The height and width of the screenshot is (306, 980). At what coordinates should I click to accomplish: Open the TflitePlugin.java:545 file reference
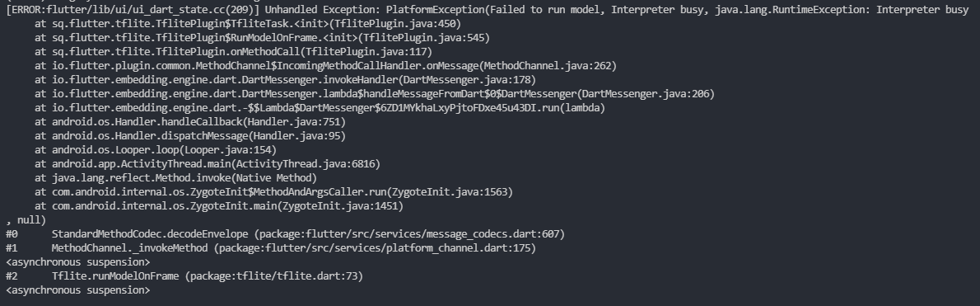(x=424, y=38)
